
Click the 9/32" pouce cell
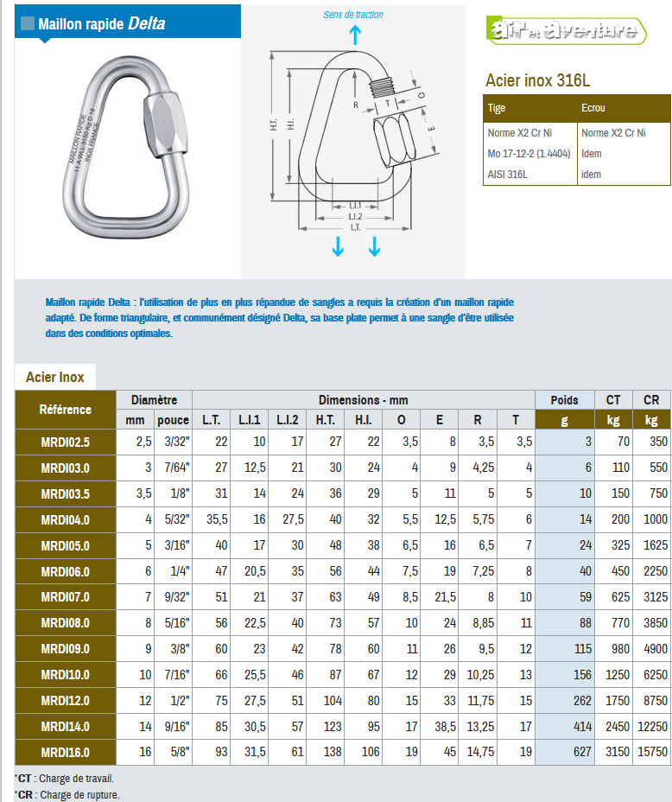coord(177,597)
